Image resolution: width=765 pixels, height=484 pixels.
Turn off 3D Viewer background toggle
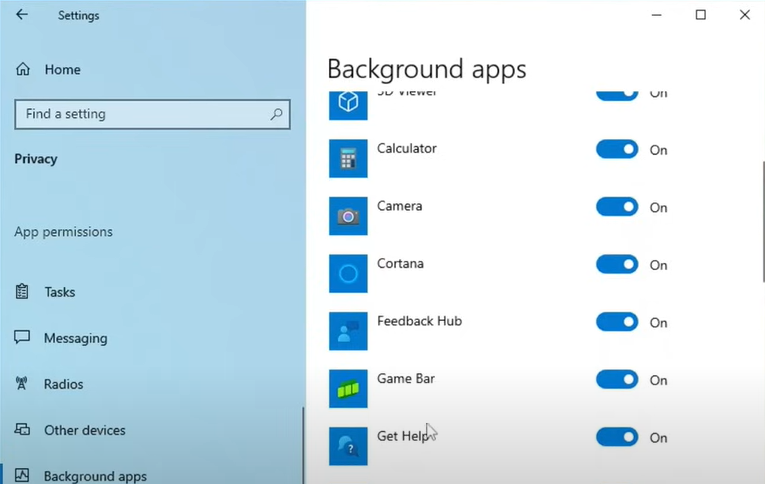[617, 95]
